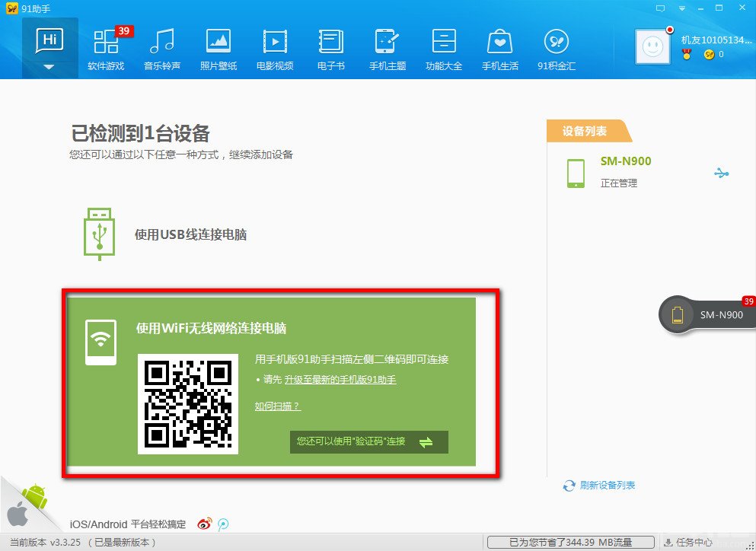
Task: Open the 软件游戏 apps and games section
Action: (106, 49)
